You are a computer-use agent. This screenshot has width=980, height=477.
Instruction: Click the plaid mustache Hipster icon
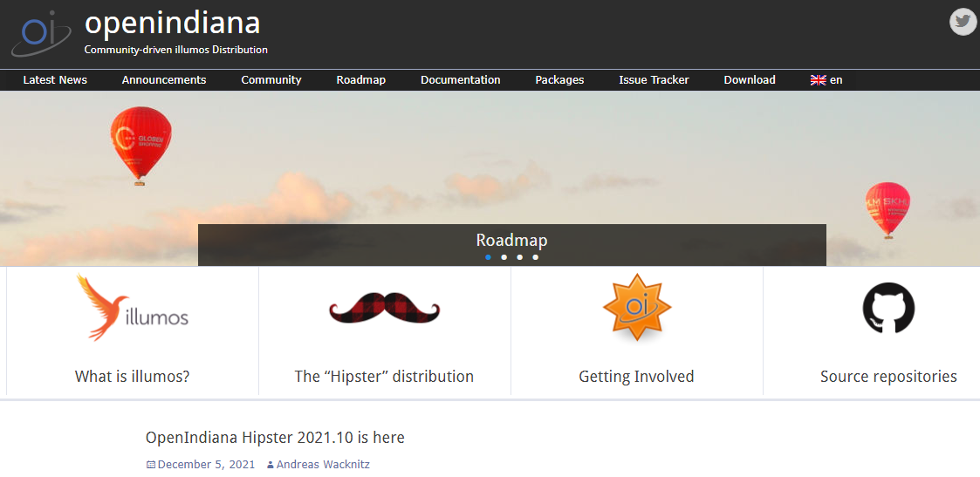pyautogui.click(x=384, y=308)
